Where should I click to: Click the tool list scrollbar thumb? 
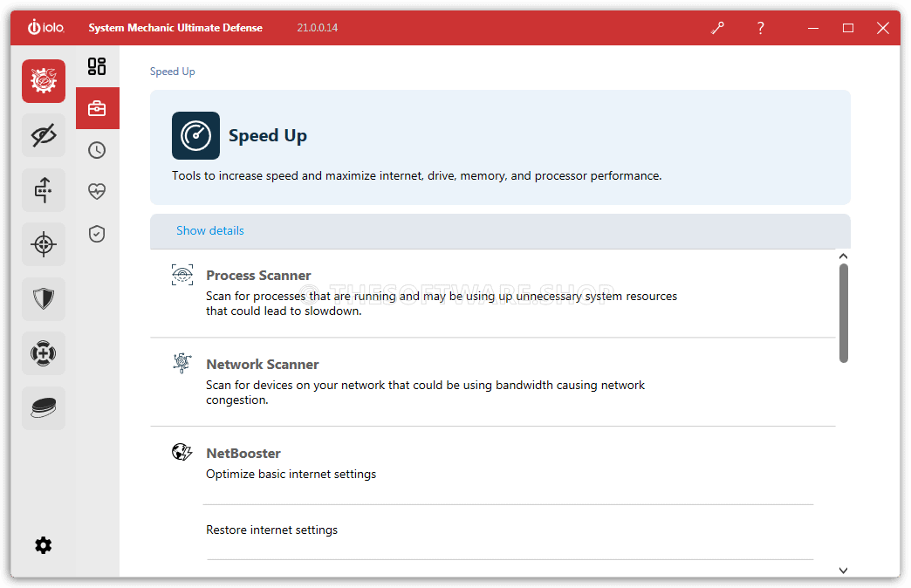(x=844, y=313)
